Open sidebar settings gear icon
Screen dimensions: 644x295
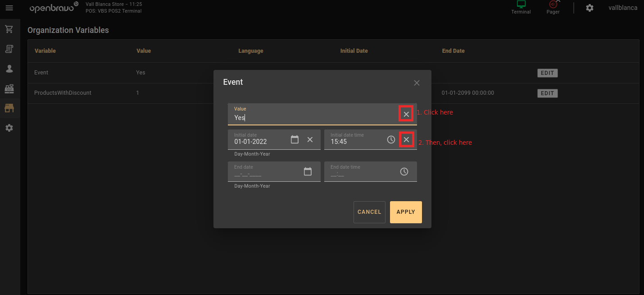[x=9, y=128]
